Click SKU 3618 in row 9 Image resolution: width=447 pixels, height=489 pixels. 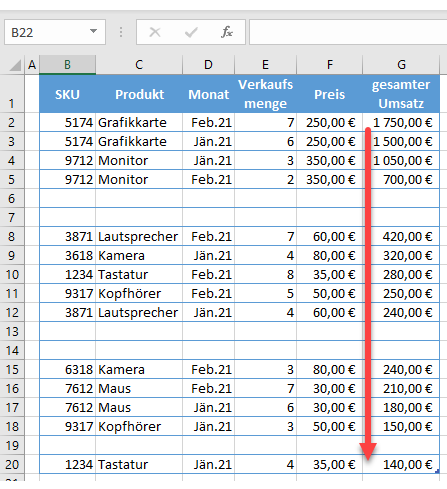pos(68,255)
